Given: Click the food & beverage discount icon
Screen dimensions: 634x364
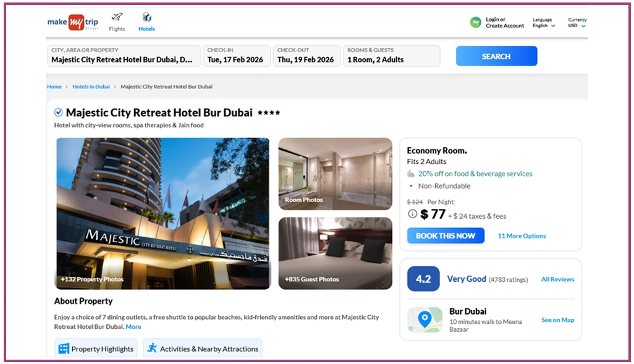Looking at the screenshot, I should click(x=411, y=174).
